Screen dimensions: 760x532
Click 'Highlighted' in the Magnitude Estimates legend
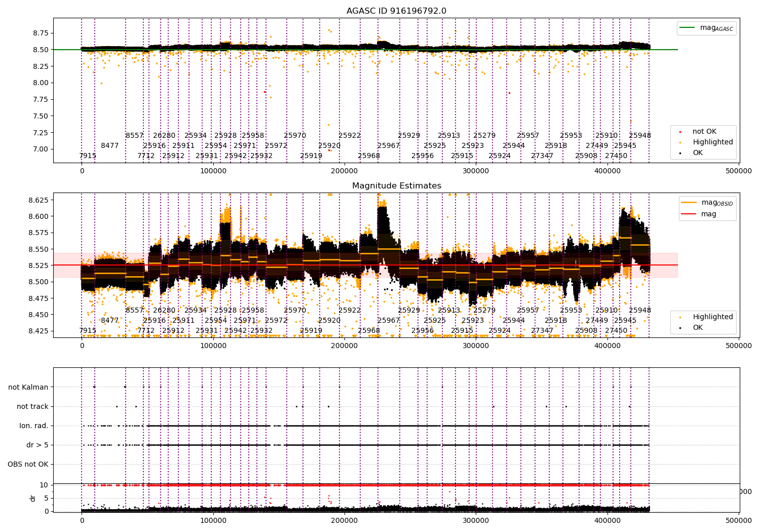pyautogui.click(x=713, y=317)
